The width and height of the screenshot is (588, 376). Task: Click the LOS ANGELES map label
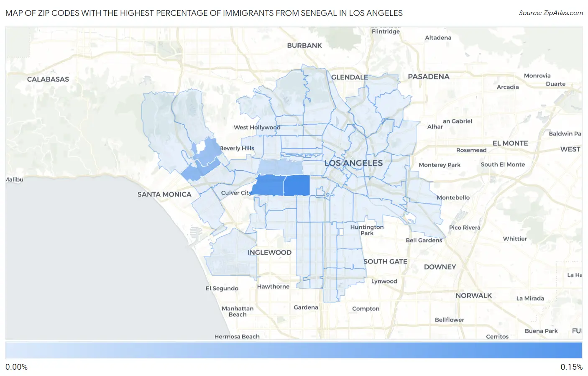[x=354, y=163]
